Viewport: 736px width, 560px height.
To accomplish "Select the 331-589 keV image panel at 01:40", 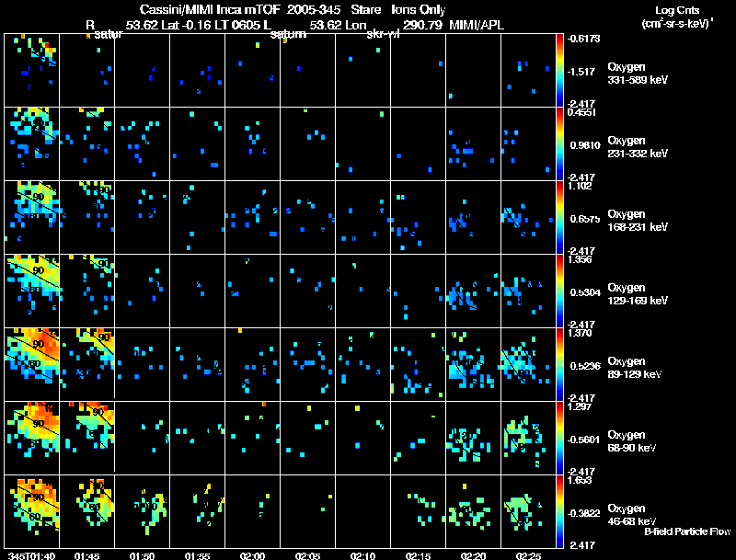I will (32, 70).
